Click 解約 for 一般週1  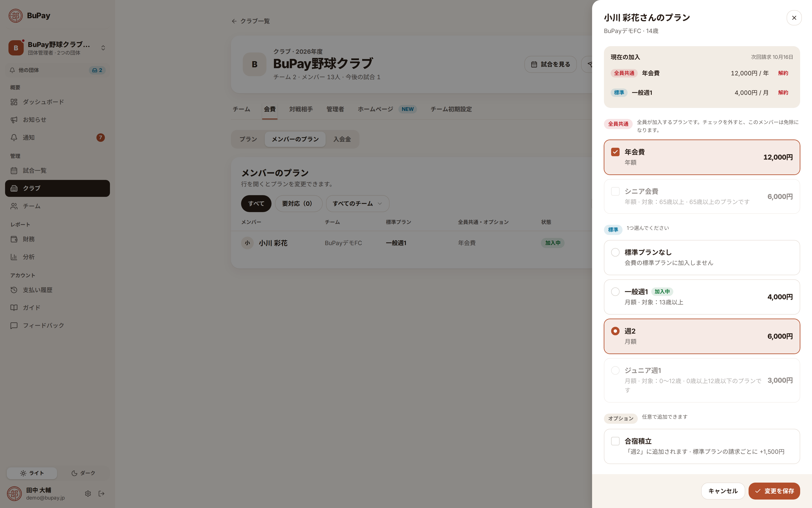[x=783, y=93]
